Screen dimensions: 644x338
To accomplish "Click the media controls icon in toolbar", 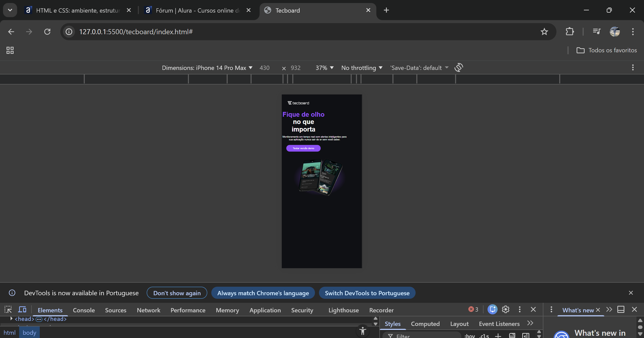I will (596, 32).
